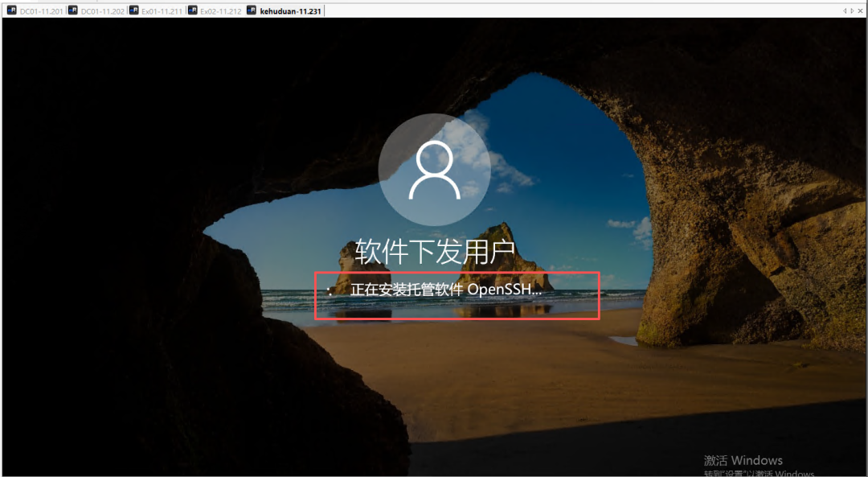The width and height of the screenshot is (868, 477).
Task: Close the current tab with the X
Action: click(x=861, y=10)
